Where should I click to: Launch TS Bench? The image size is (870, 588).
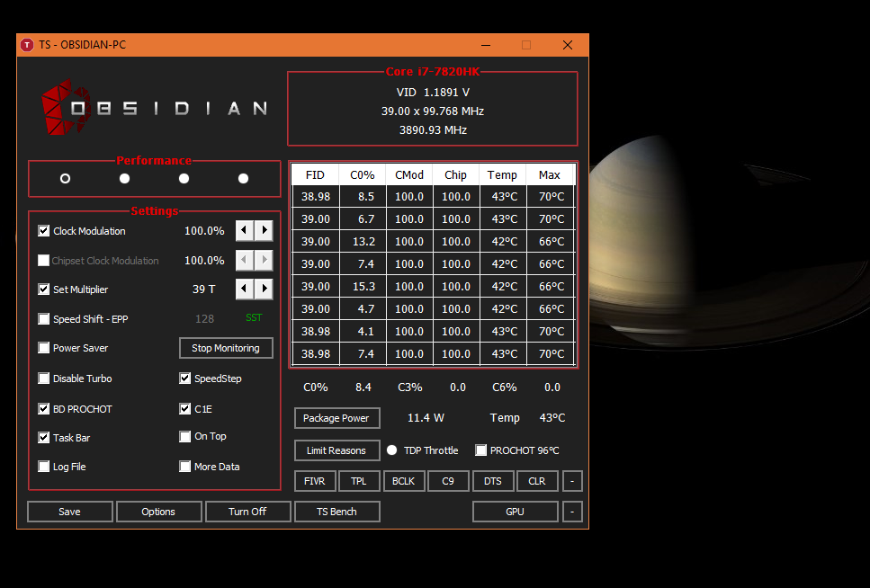pos(336,512)
